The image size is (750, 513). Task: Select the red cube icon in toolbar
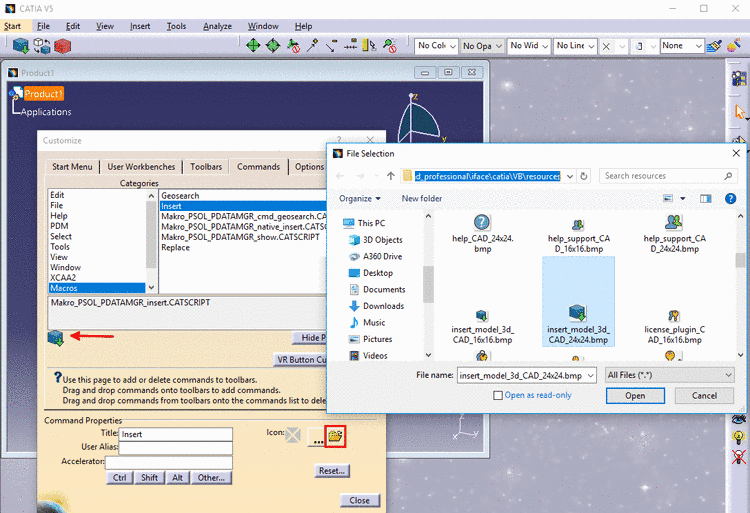(x=64, y=46)
